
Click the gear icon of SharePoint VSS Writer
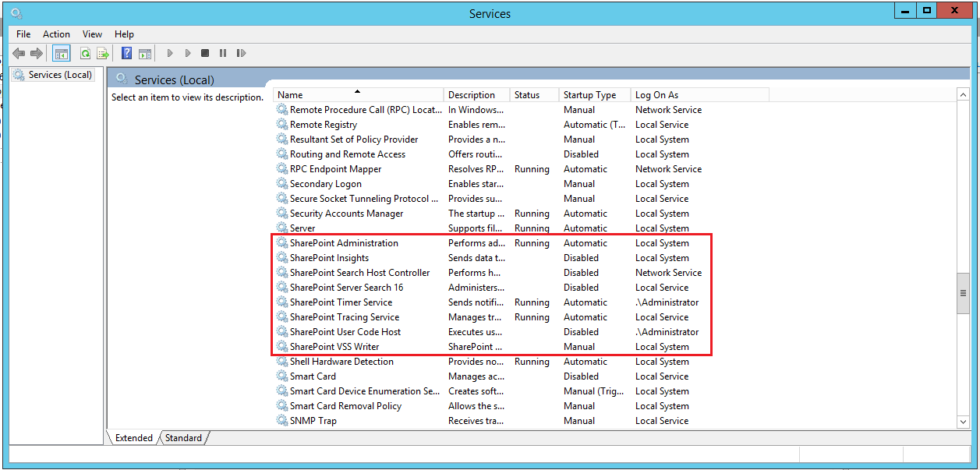click(x=282, y=347)
